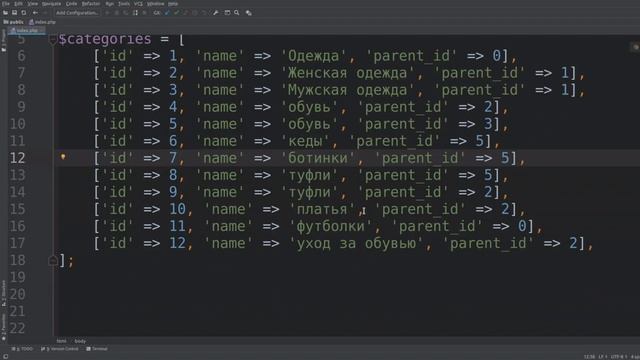Image resolution: width=640 pixels, height=360 pixels.
Task: Open the TODO tool window
Action: [x=22, y=349]
